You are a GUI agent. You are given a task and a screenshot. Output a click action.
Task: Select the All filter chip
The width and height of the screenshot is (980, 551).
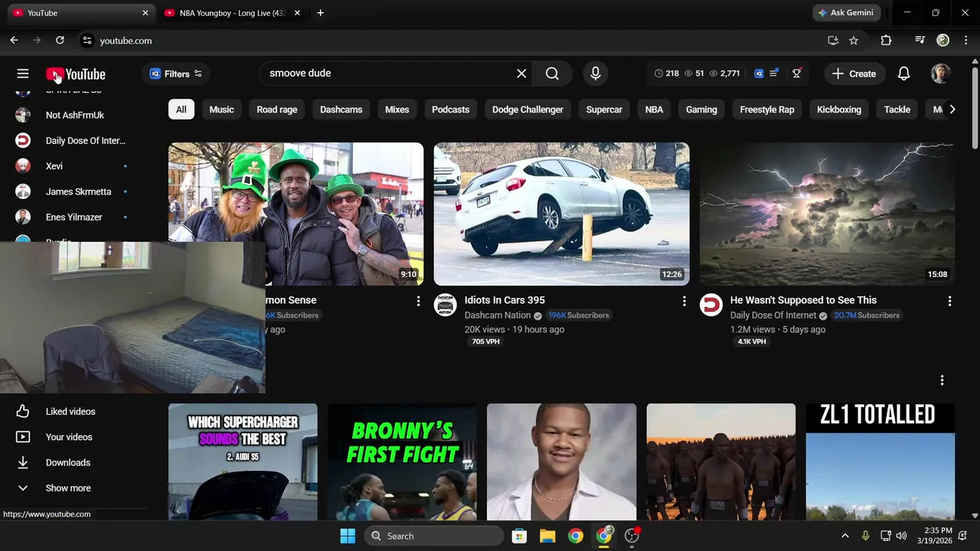pos(181,109)
